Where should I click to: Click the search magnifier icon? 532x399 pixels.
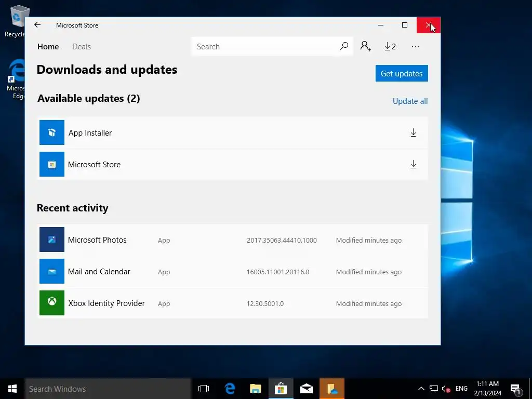(x=344, y=46)
